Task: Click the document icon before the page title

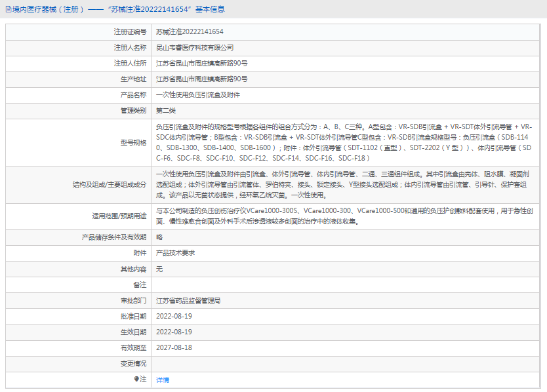Action: tap(9, 9)
